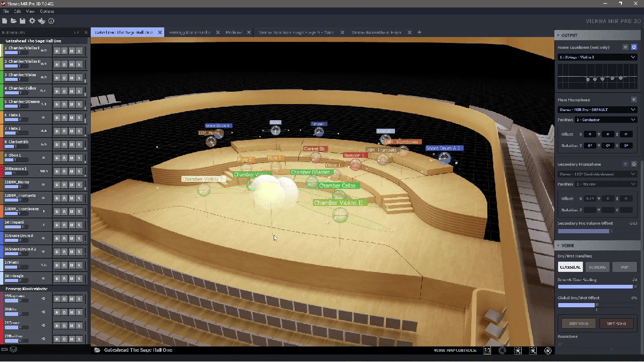Open the Main Microphone edit icon
This screenshot has height=362, width=644.
pyautogui.click(x=633, y=100)
